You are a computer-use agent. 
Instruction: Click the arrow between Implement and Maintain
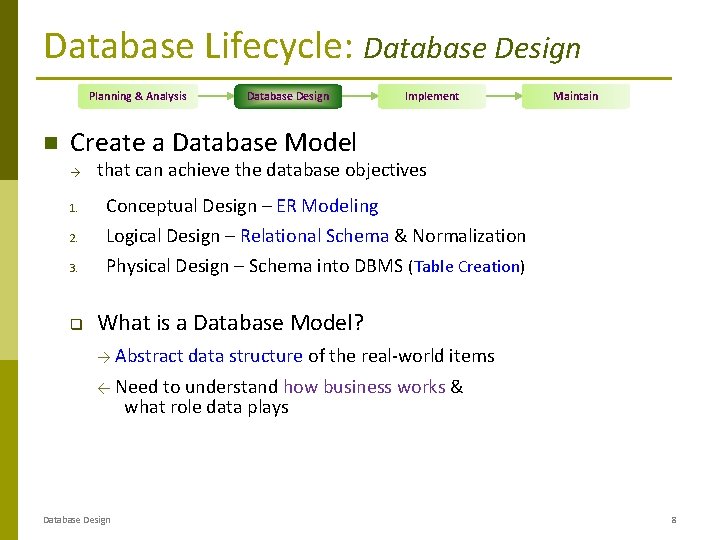click(x=504, y=96)
